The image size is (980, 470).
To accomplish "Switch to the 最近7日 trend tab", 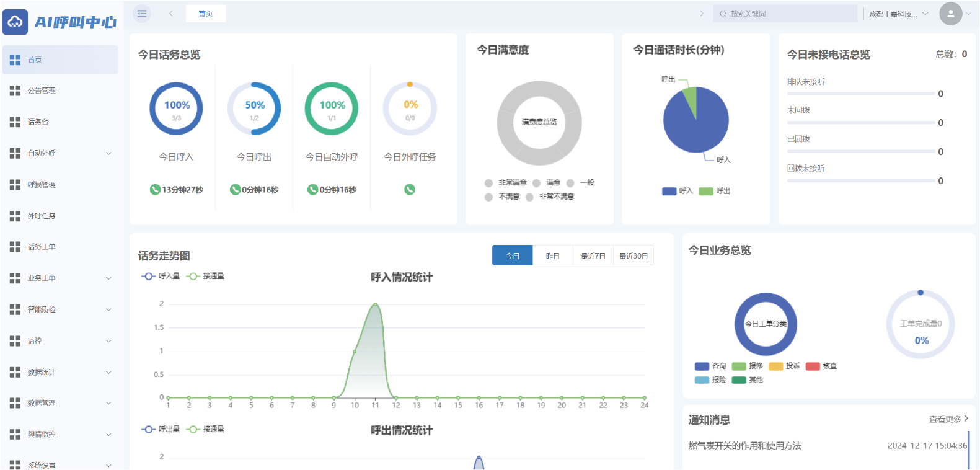I will [x=593, y=255].
